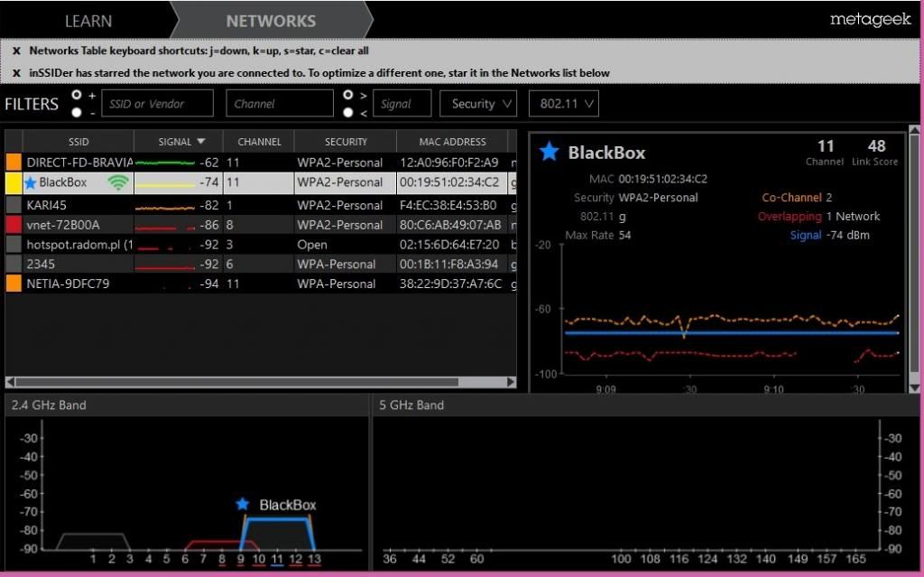Select the NETIA-9DFC79 network row
924x577 pixels.
pos(261,284)
